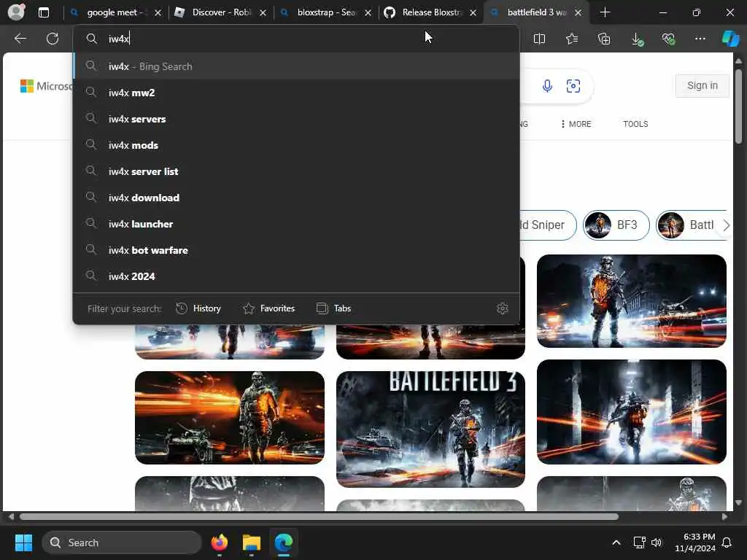
Task: Choose the iw4x mods suggestion
Action: click(296, 145)
